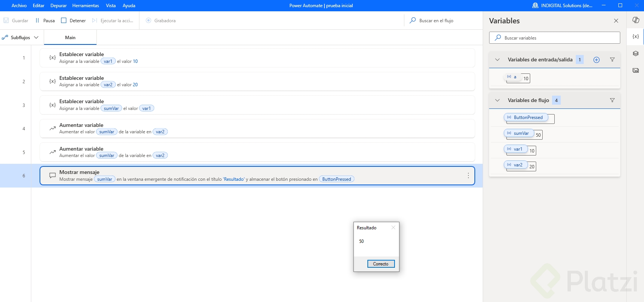Click the search icon in Buscar variables

(x=498, y=38)
